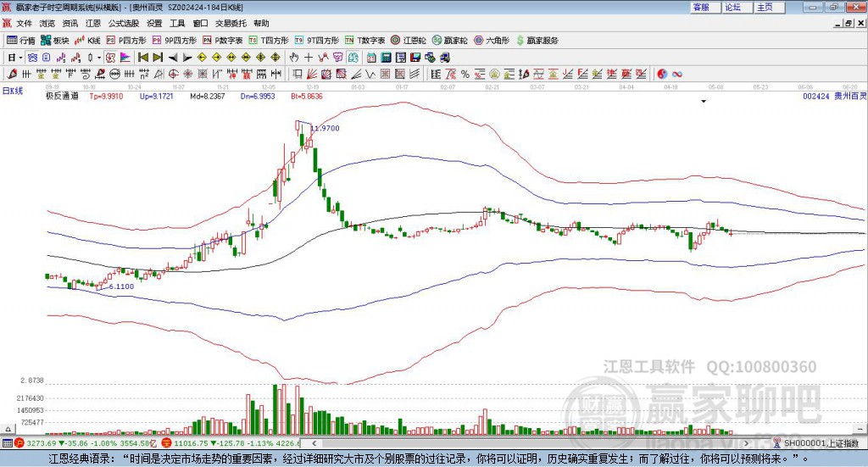
Task: Open the 六角形 hexagon tool
Action: (492, 41)
